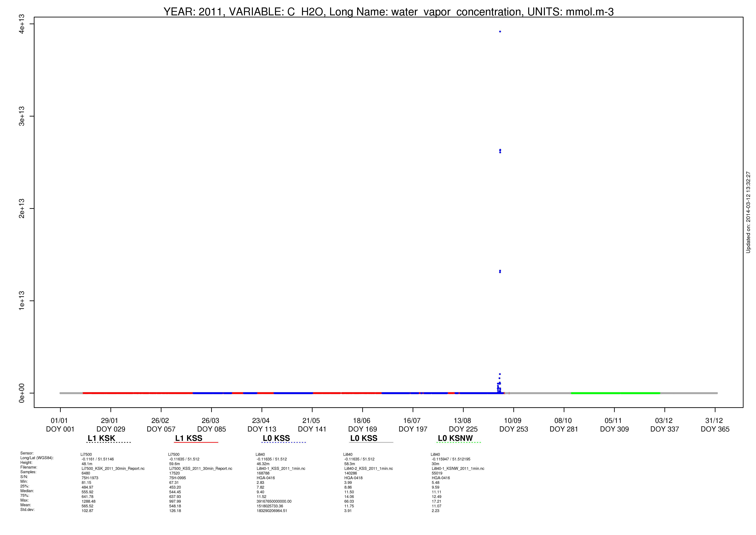
Task: Click the green data segment on the baseline
Action: click(615, 393)
